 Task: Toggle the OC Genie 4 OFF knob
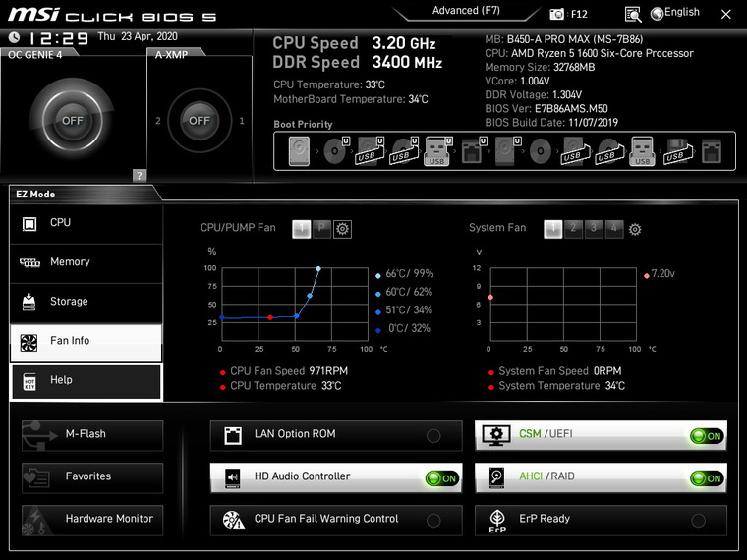click(x=73, y=121)
